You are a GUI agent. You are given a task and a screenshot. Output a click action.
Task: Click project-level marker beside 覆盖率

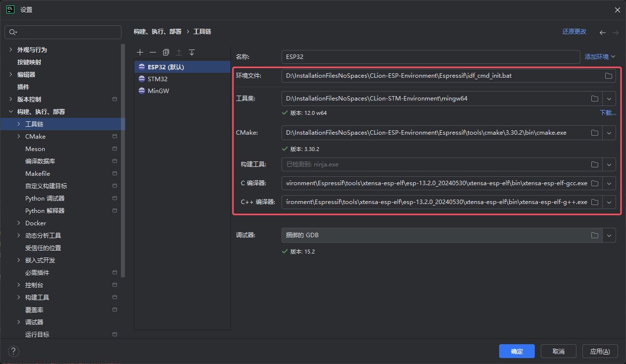pyautogui.click(x=114, y=310)
